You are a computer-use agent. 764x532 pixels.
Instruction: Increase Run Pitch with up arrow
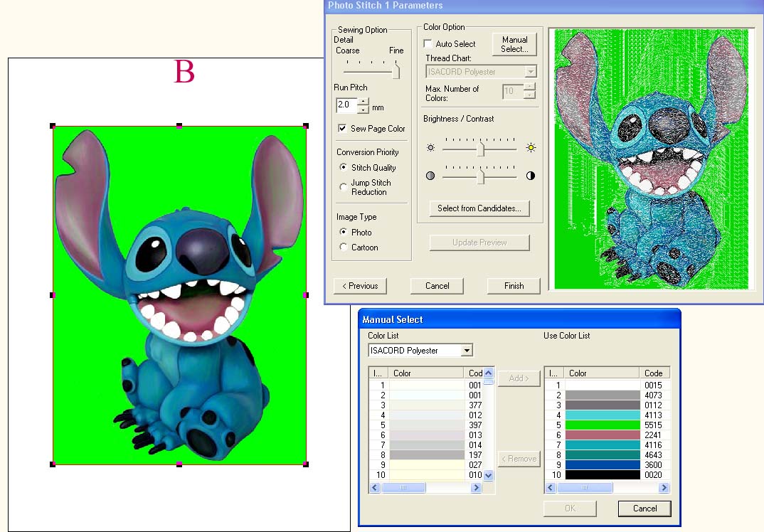(x=363, y=101)
